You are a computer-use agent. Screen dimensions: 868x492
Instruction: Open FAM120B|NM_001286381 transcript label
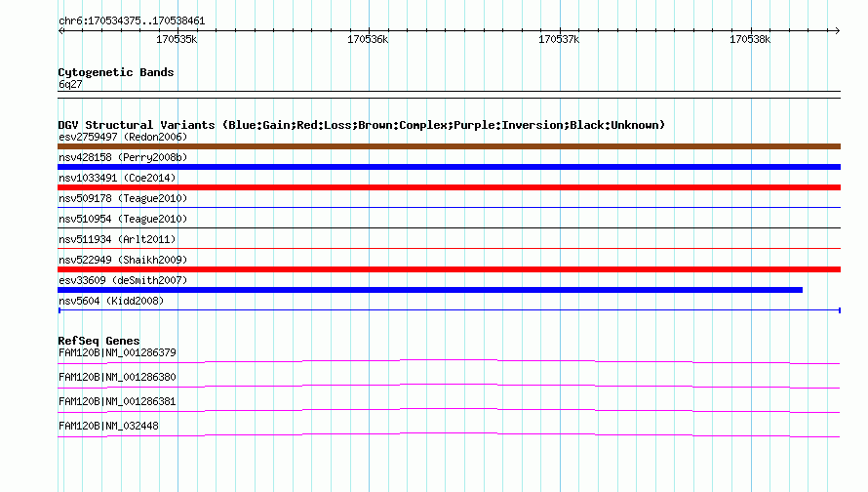[x=117, y=401]
